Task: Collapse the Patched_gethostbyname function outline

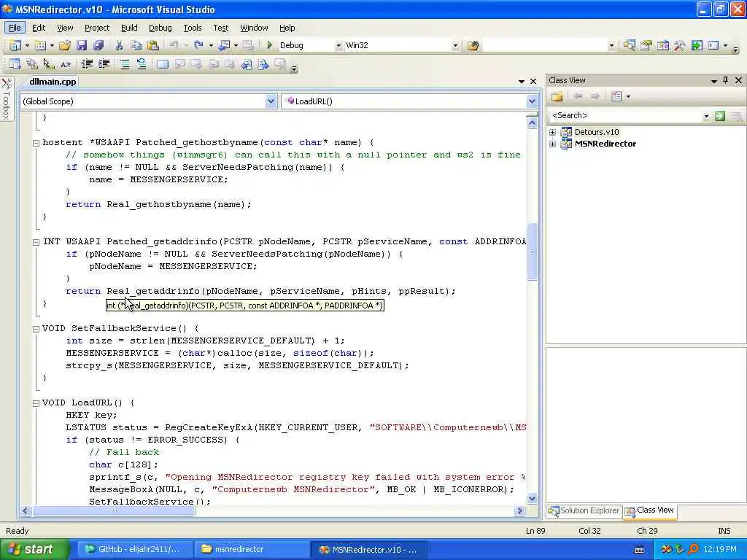Action: pyautogui.click(x=36, y=143)
